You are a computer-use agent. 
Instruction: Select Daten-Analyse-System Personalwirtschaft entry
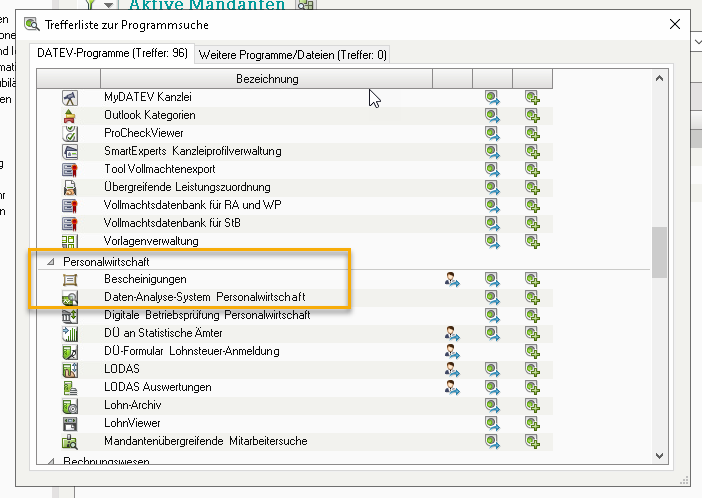[x=204, y=297]
